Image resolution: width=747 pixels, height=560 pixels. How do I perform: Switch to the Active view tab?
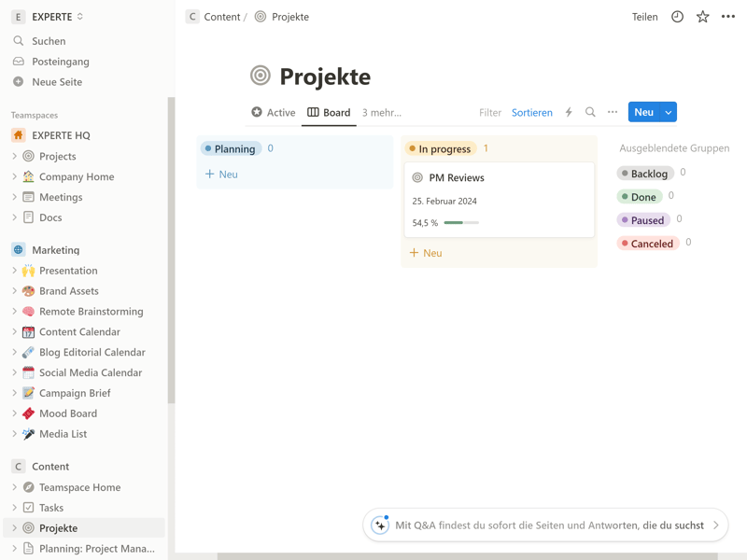pos(273,112)
